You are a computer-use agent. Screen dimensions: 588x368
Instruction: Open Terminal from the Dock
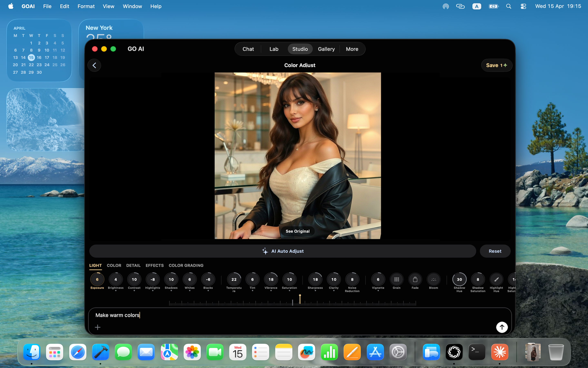click(477, 352)
